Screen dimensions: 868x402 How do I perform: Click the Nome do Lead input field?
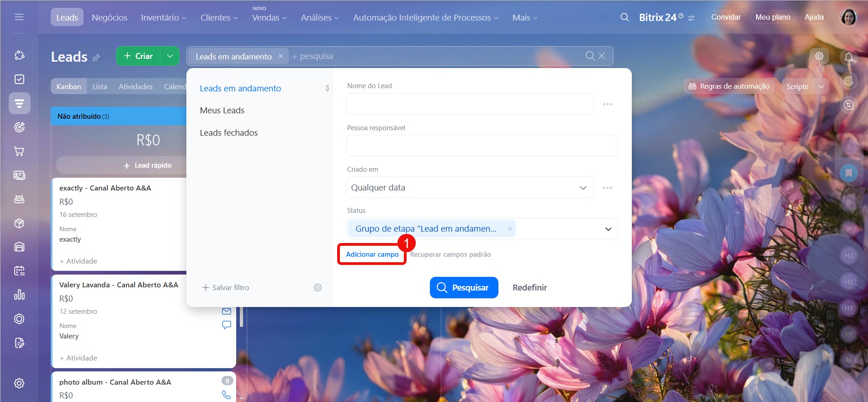tap(470, 104)
